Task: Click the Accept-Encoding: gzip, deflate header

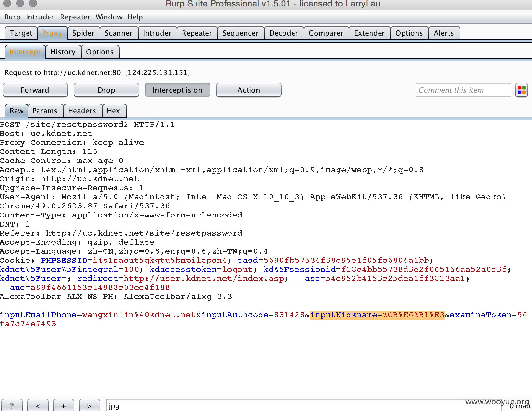Action: click(77, 242)
